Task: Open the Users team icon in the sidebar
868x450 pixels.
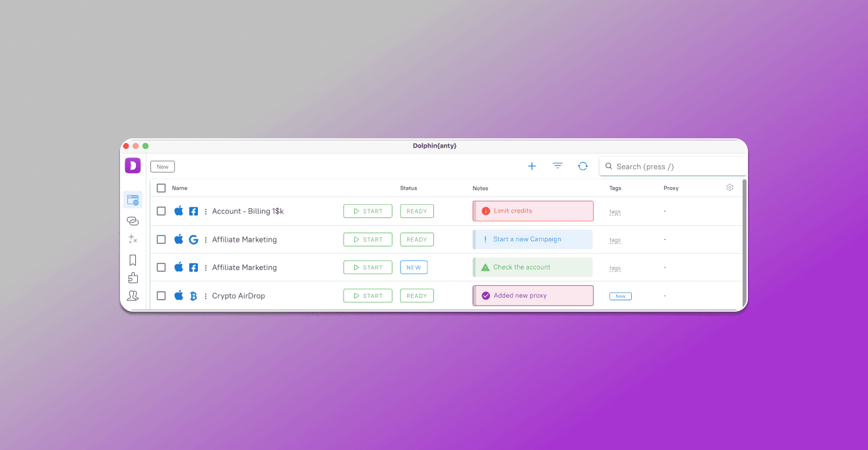Action: coord(133,296)
